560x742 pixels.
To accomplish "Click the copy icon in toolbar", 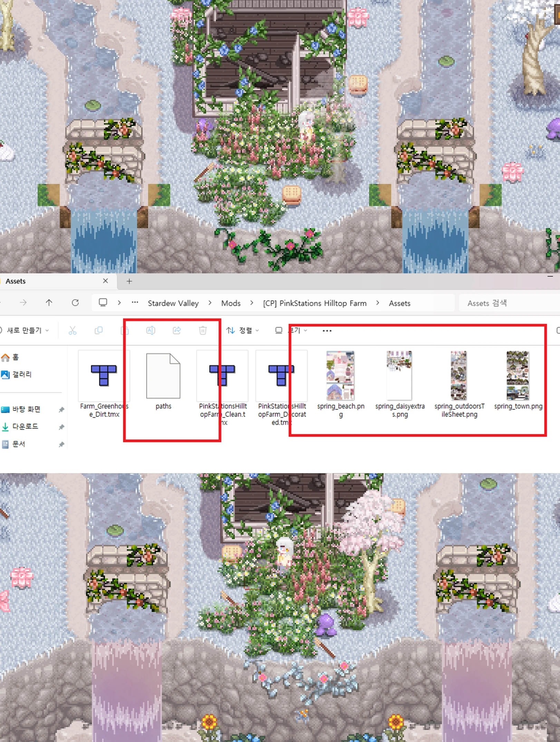I will point(98,330).
